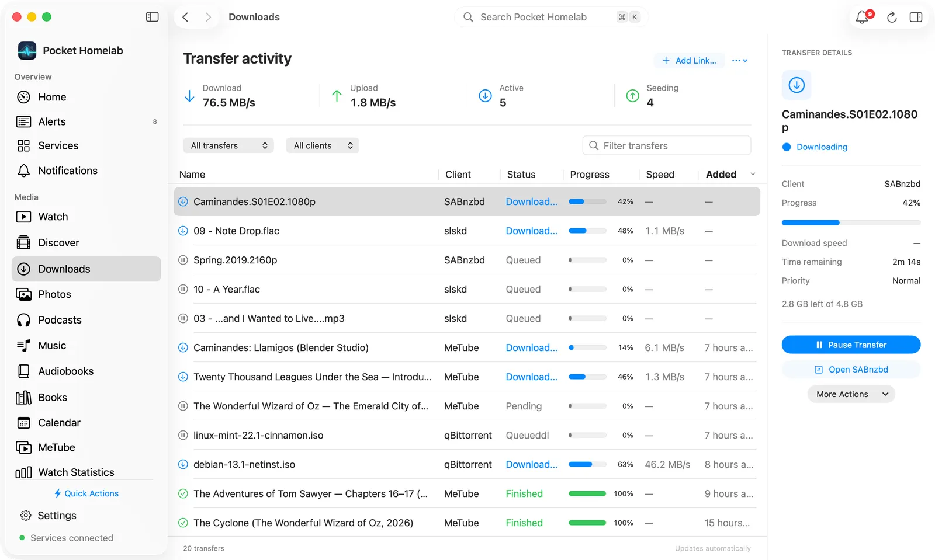The width and height of the screenshot is (935, 560).
Task: Open Alerts in the sidebar
Action: (86, 121)
